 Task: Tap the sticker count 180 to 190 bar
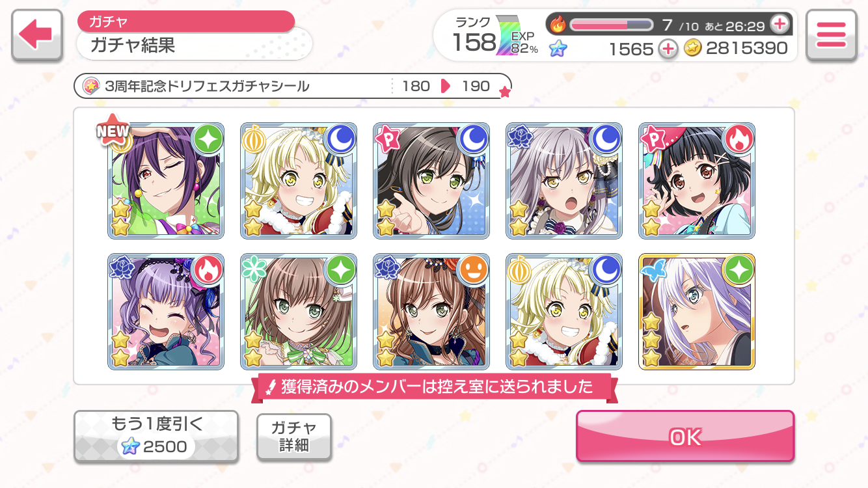[293, 86]
